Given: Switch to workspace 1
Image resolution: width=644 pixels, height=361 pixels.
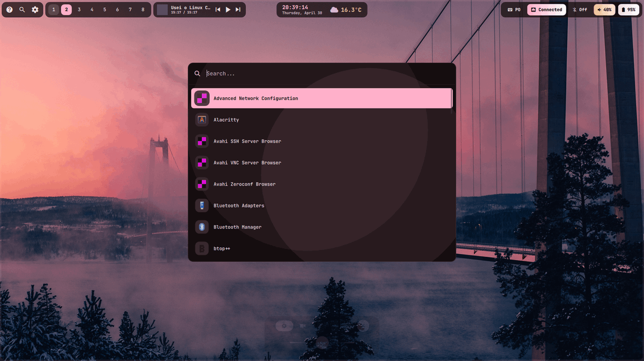Looking at the screenshot, I should tap(54, 10).
